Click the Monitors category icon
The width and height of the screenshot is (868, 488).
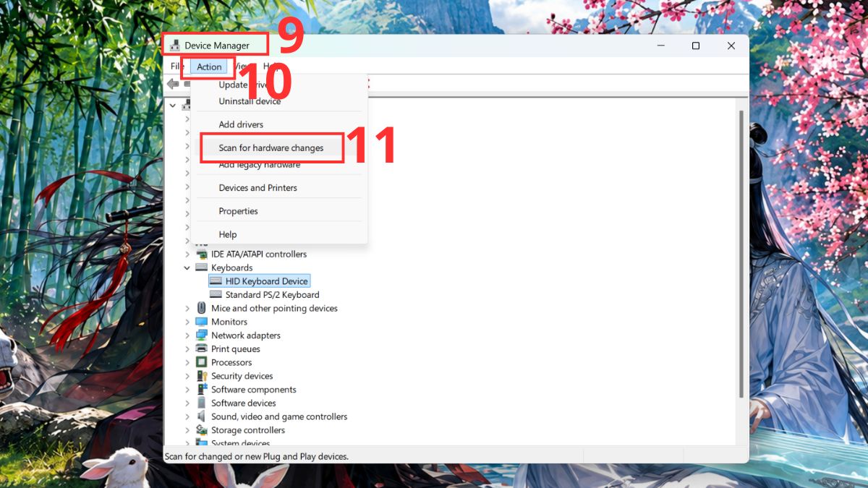click(202, 322)
